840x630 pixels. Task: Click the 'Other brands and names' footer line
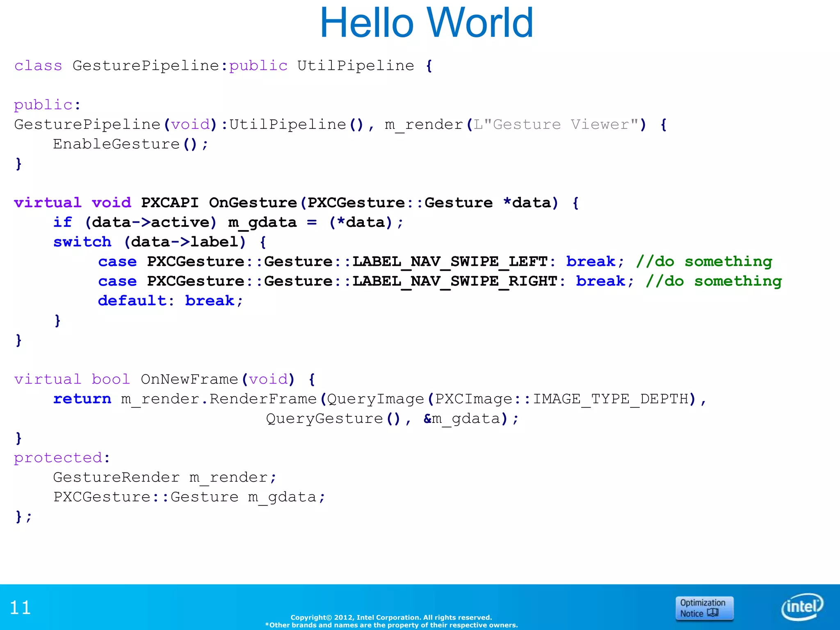pos(392,625)
